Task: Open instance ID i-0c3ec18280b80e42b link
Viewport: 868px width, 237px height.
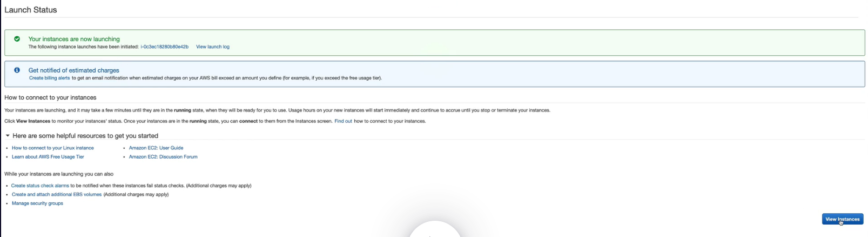Action: click(164, 47)
